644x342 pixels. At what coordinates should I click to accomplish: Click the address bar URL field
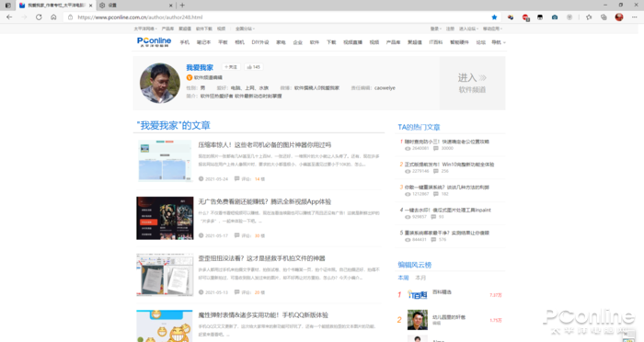click(280, 17)
